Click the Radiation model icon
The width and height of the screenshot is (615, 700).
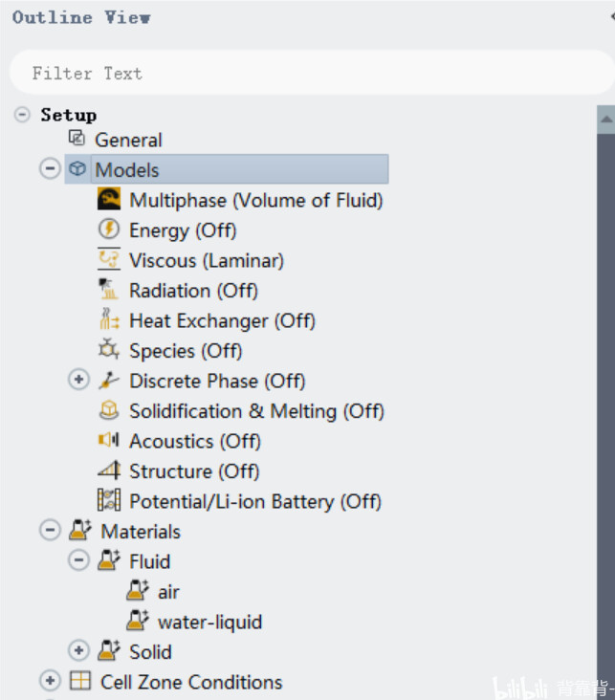pyautogui.click(x=110, y=290)
